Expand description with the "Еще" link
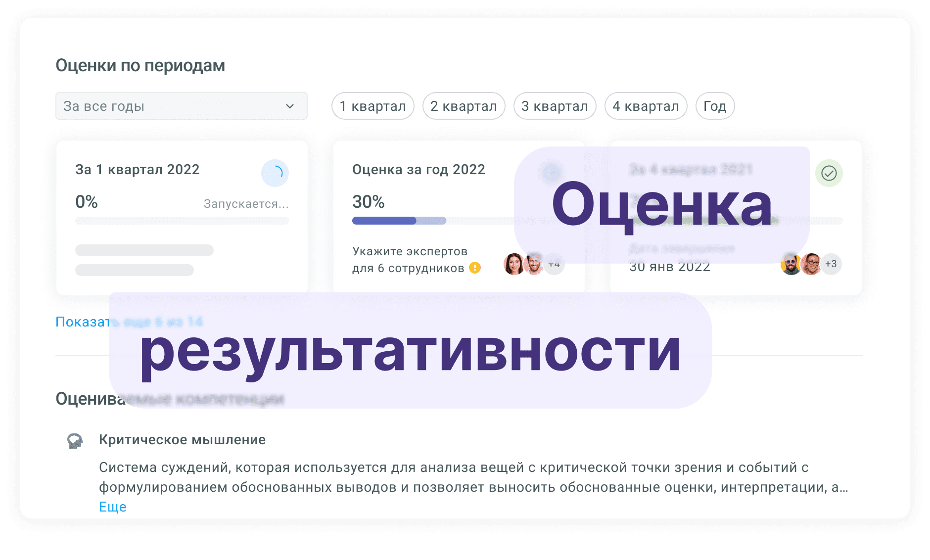Image resolution: width=930 pixels, height=560 pixels. click(113, 507)
